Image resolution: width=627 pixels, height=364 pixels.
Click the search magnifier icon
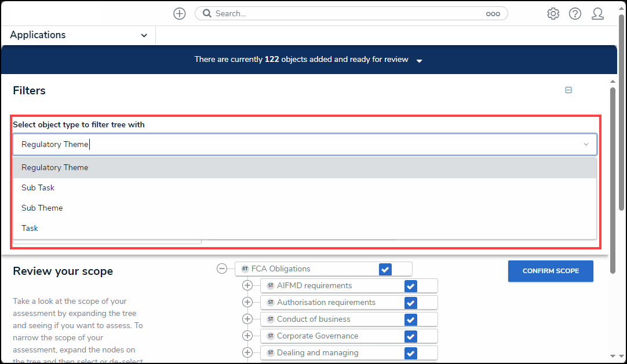pos(207,13)
